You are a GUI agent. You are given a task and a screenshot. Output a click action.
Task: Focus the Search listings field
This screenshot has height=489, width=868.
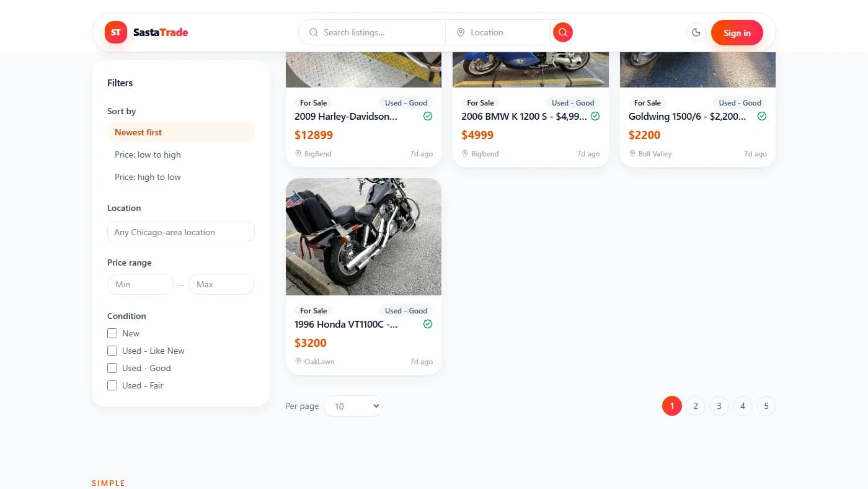372,32
